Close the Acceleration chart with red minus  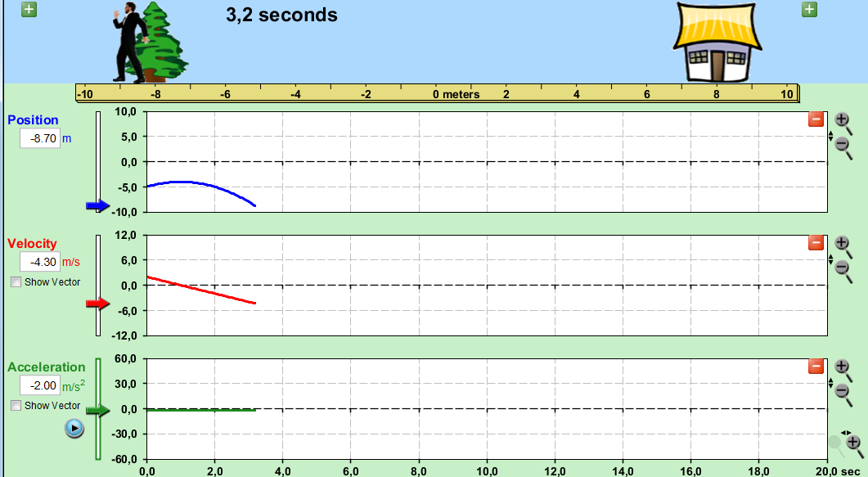[x=816, y=366]
